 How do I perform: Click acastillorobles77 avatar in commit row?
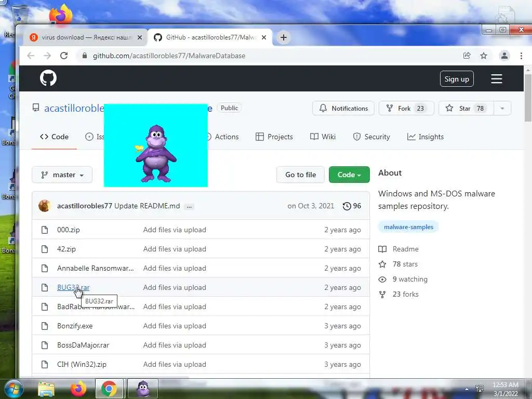click(x=45, y=206)
